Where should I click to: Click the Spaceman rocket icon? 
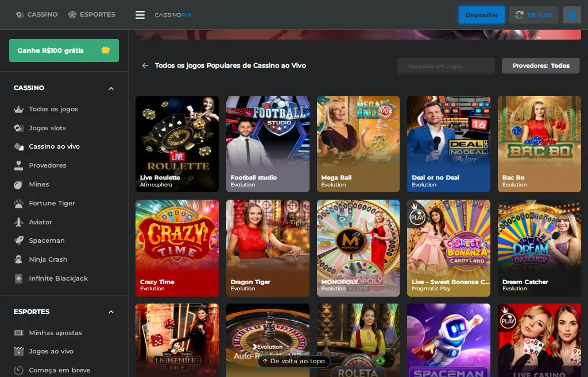click(18, 240)
